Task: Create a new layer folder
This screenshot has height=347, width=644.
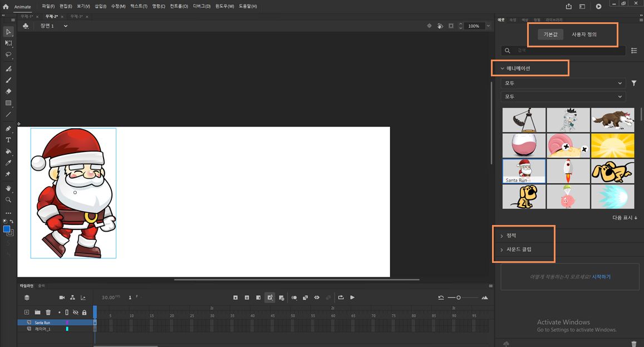Action: [x=37, y=312]
